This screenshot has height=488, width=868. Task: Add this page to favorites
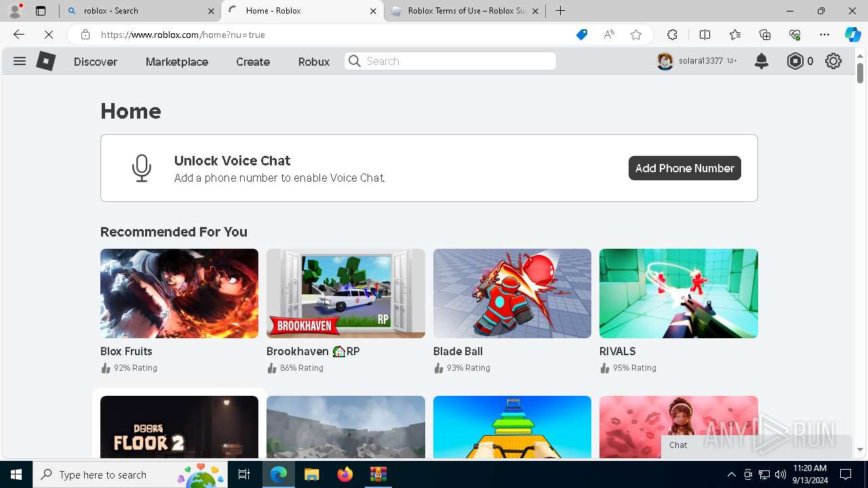(636, 35)
